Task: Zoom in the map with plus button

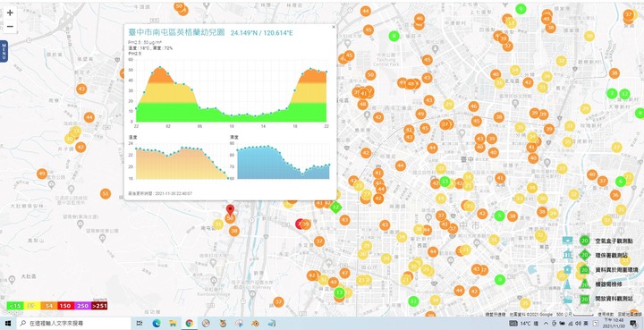Action: [10, 13]
